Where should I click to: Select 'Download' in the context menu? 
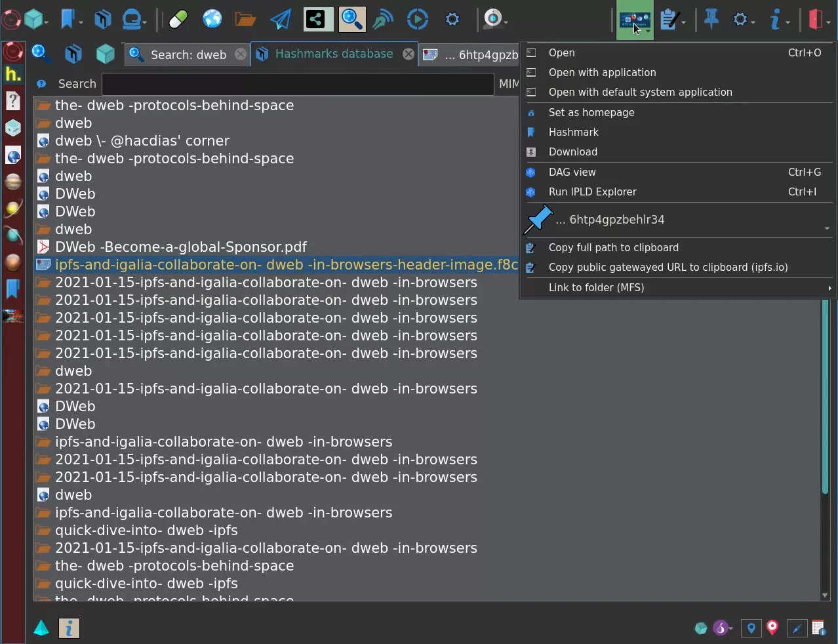tap(679, 152)
